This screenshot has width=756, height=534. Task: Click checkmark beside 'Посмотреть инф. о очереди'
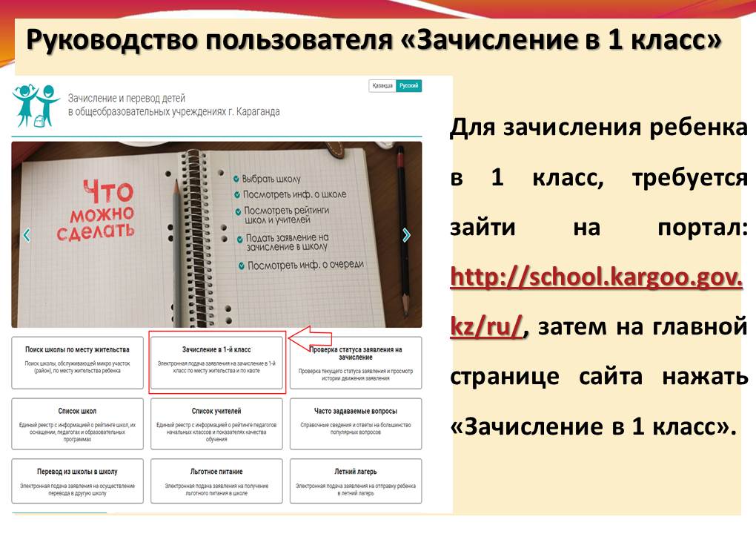coord(242,266)
